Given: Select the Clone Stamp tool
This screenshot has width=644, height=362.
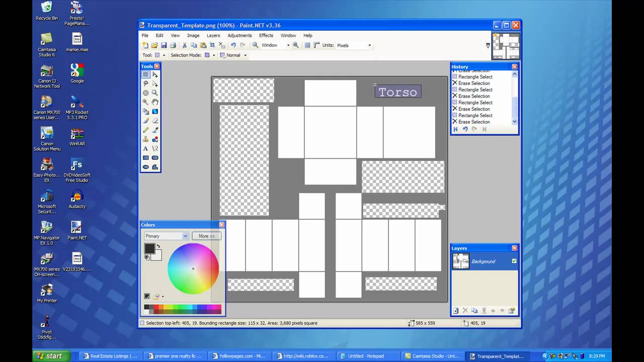Looking at the screenshot, I should pos(145,139).
